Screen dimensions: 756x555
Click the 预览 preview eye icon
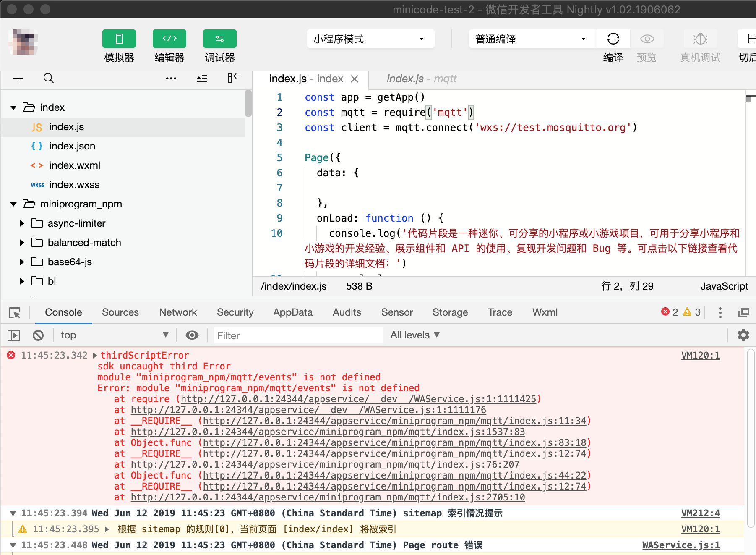click(x=647, y=39)
